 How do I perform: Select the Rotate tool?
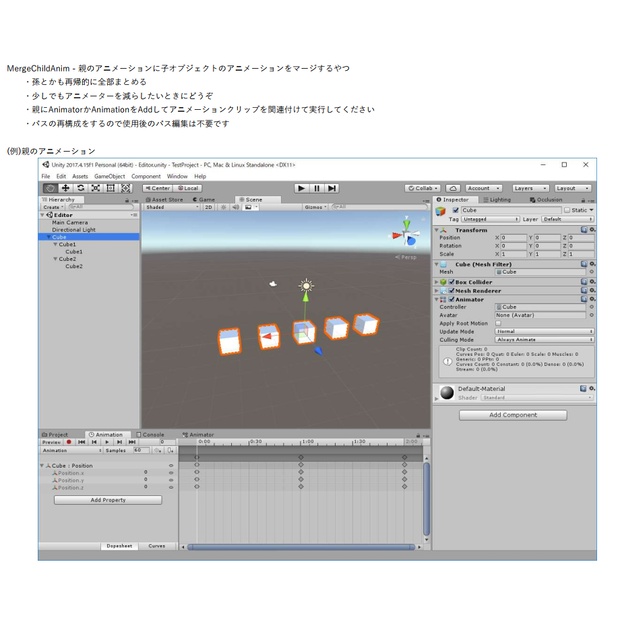click(81, 188)
